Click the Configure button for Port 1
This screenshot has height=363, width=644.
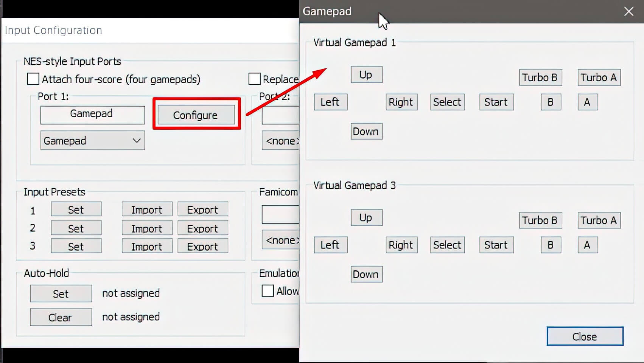196,115
